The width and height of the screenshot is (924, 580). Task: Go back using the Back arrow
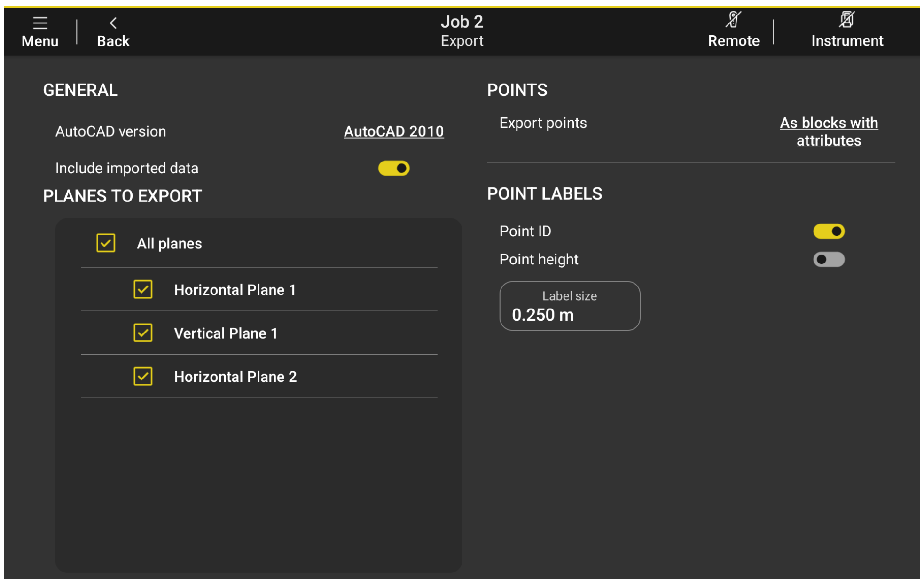tap(113, 23)
